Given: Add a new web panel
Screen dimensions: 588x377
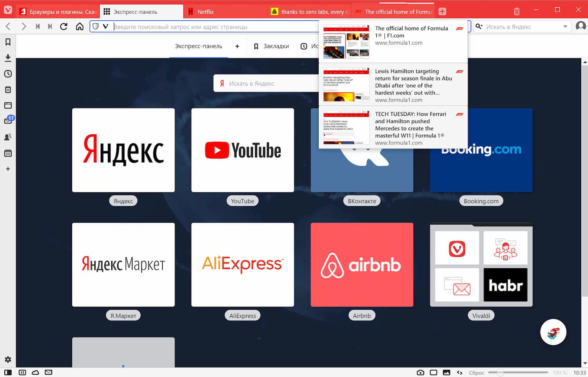Looking at the screenshot, I should click(x=8, y=169).
